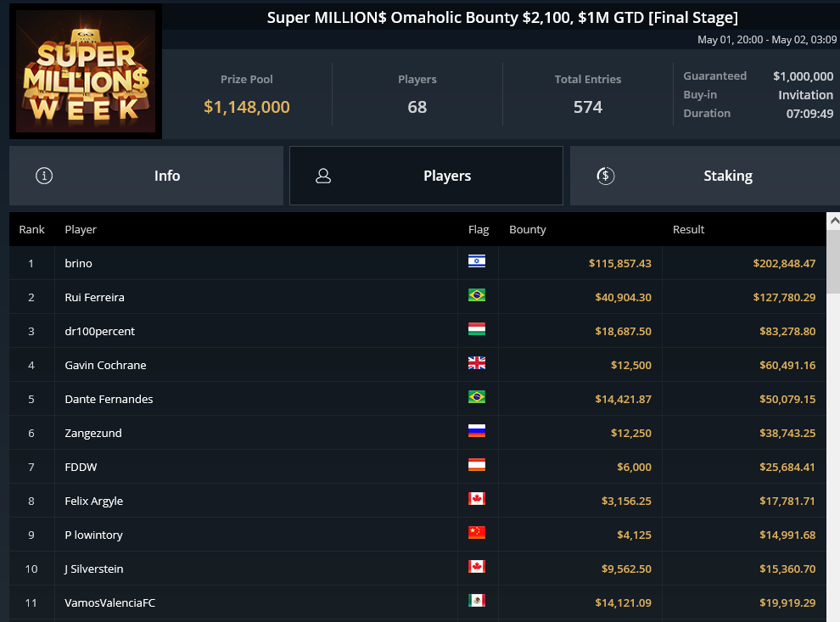This screenshot has height=622, width=840.
Task: Click Brazil flag in Rui Ferreira row
Action: [x=477, y=295]
